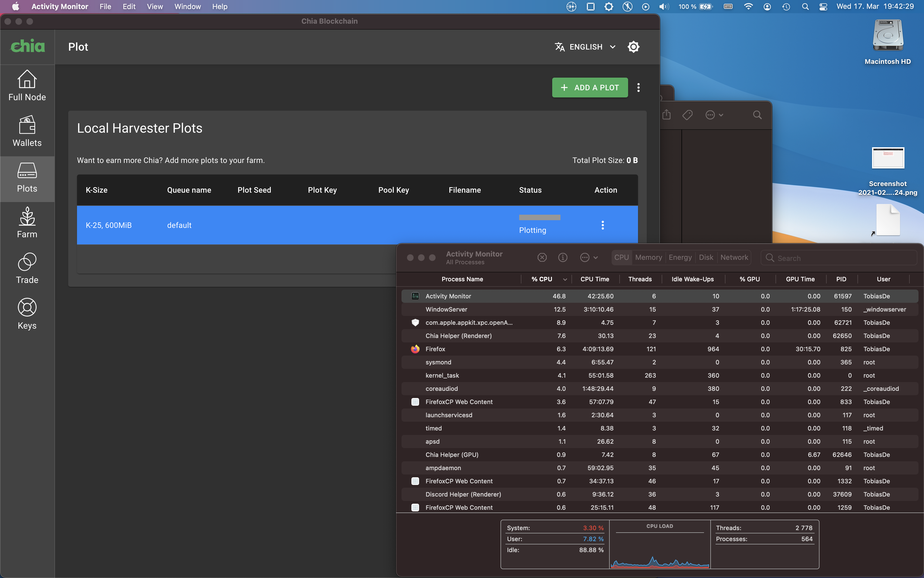The height and width of the screenshot is (578, 924).
Task: Switch to the Disk tab
Action: 706,257
